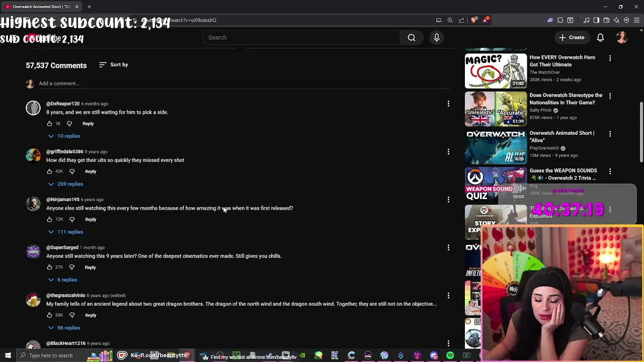644x362 pixels.
Task: Expand 56 replies under @thegreatcalvinio
Action: click(64, 328)
